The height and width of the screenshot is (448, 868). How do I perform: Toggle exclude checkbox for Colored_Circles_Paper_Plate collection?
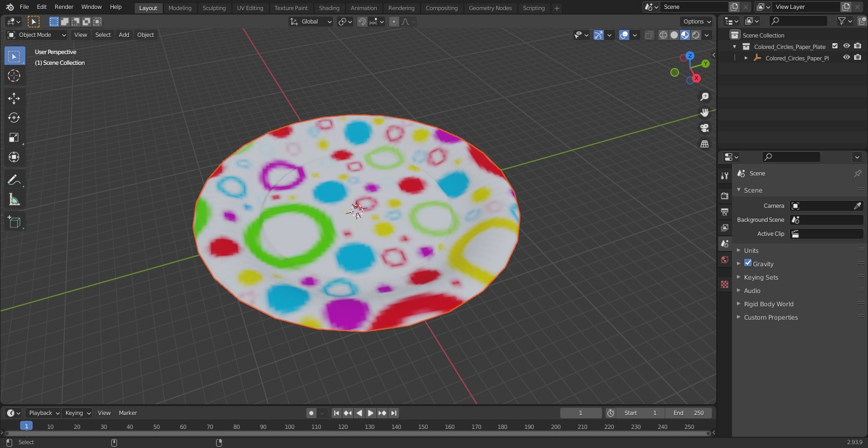click(x=835, y=46)
